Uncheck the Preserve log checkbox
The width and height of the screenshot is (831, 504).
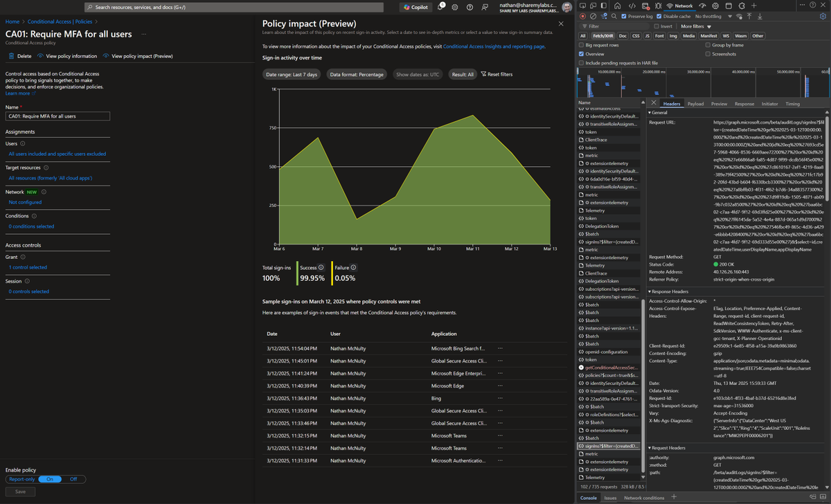[624, 16]
